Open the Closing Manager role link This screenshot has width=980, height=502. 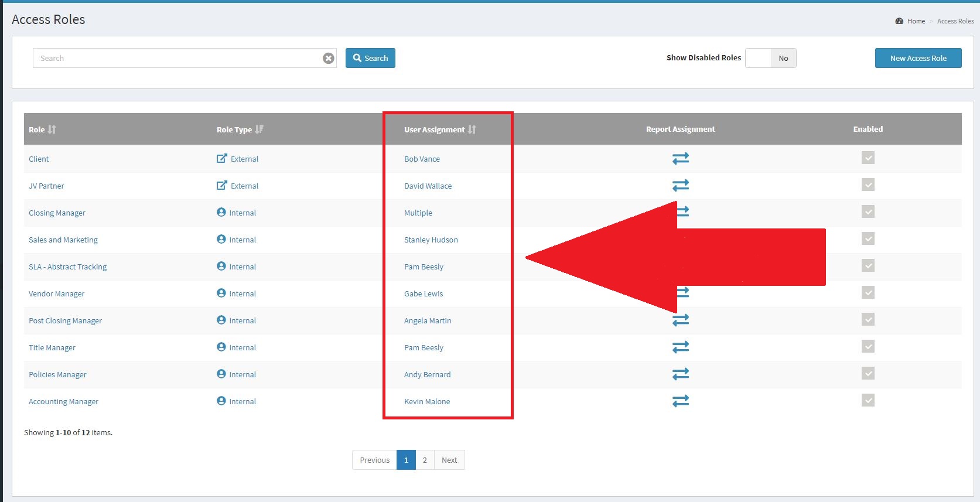coord(57,213)
